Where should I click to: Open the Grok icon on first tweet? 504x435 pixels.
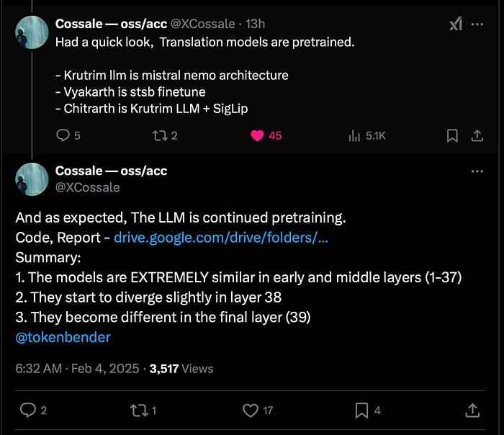point(456,24)
